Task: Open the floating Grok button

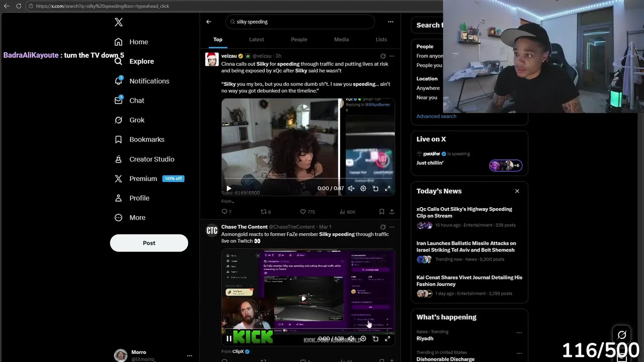Action: 622,335
